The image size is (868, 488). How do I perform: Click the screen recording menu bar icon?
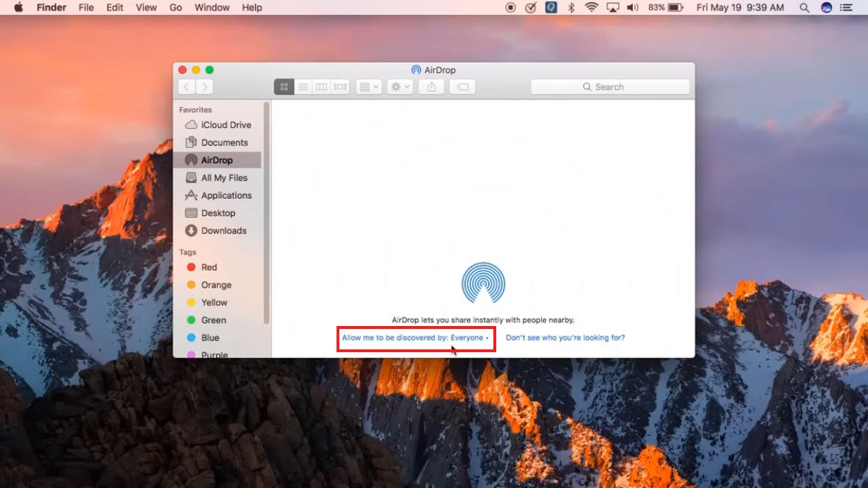pyautogui.click(x=511, y=7)
